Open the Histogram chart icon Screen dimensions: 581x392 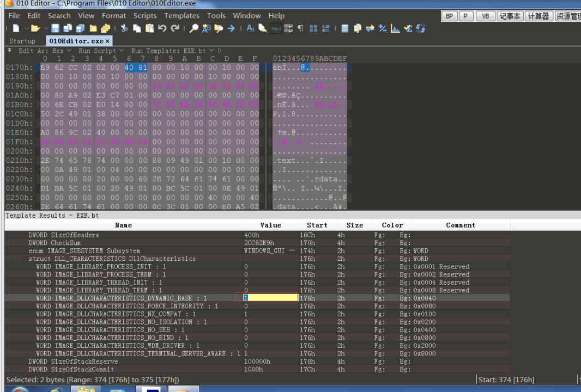395,28
